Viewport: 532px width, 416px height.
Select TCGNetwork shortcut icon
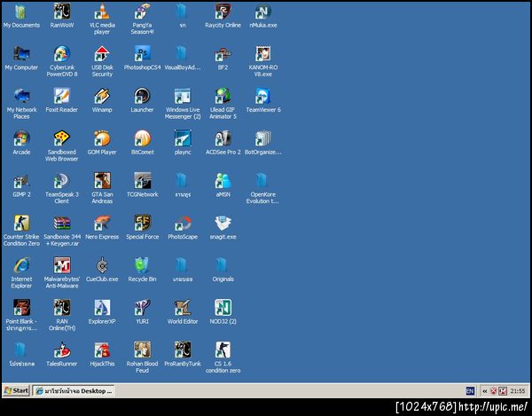142,185
